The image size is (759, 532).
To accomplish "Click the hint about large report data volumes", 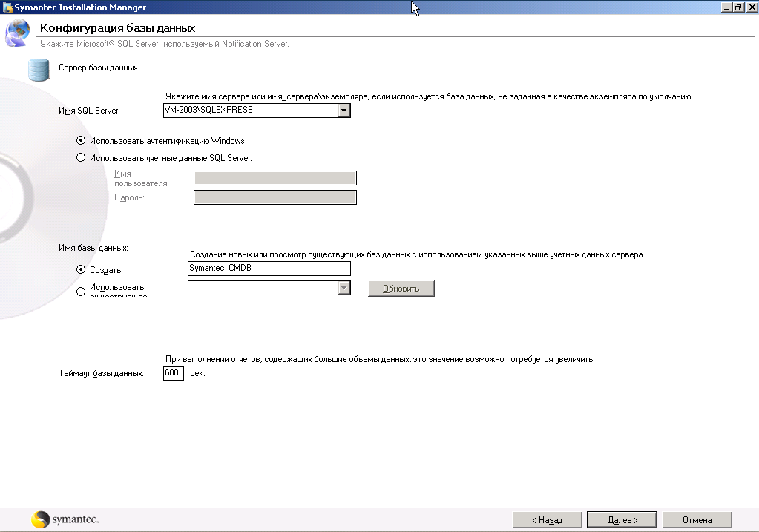I will [x=380, y=359].
